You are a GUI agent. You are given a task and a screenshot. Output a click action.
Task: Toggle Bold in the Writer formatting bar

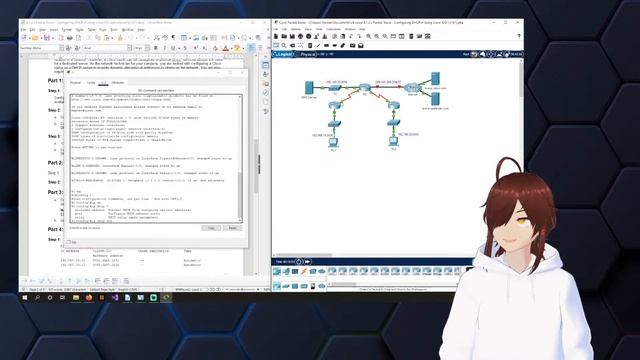pos(156,48)
